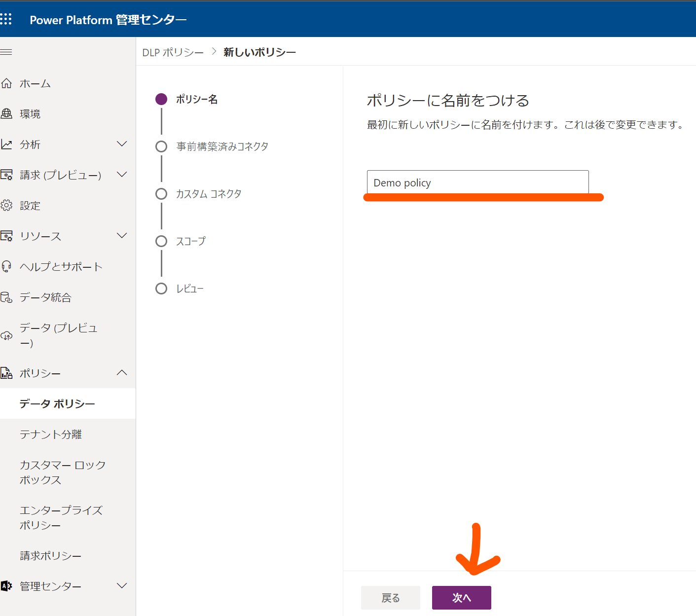Select テナント分離 from the menu

click(x=50, y=434)
